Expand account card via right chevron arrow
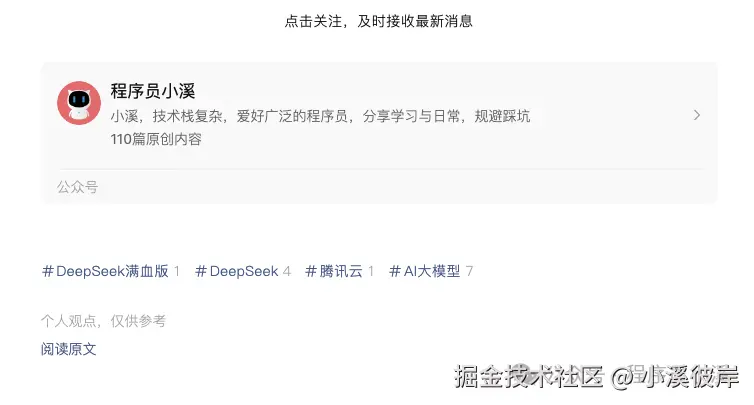Viewport: 754px width, 405px height. pos(697,115)
